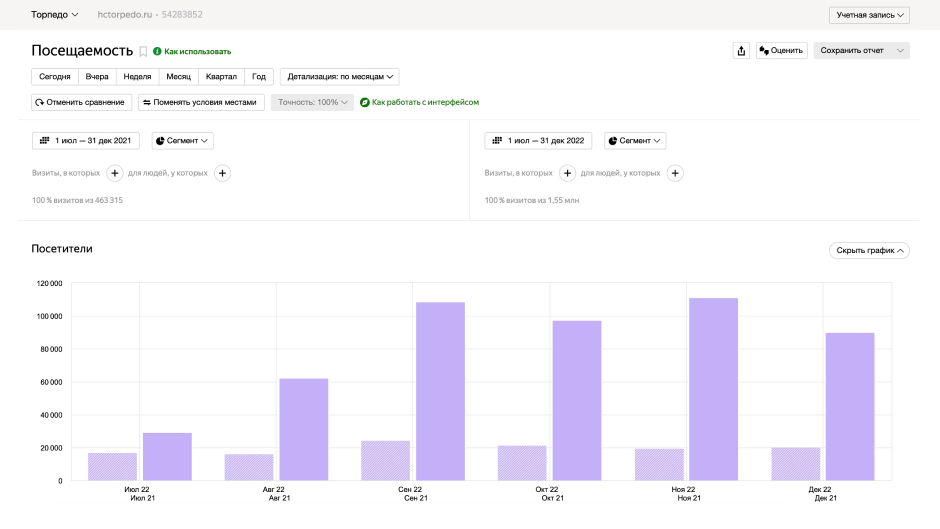Click the plus after right 'для людей, у которых'
The image size is (940, 529).
(675, 173)
